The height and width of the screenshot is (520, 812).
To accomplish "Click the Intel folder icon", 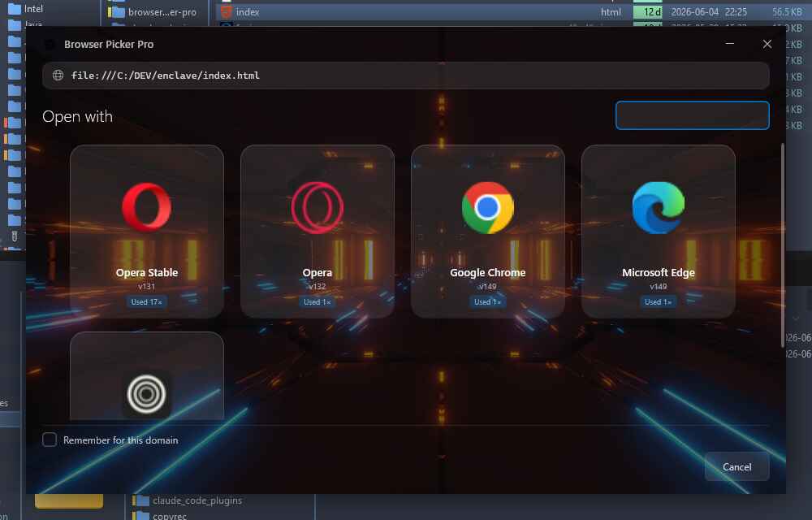I will [x=15, y=9].
